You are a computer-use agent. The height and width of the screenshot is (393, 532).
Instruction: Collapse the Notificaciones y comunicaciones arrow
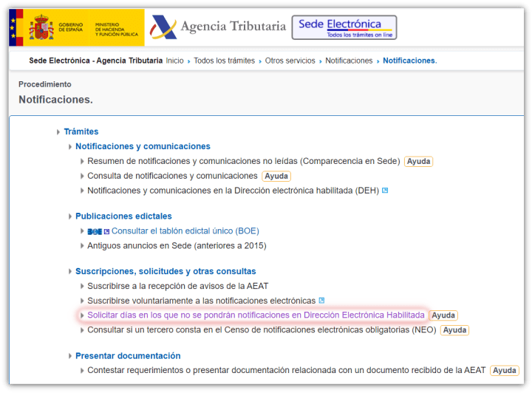pyautogui.click(x=70, y=147)
